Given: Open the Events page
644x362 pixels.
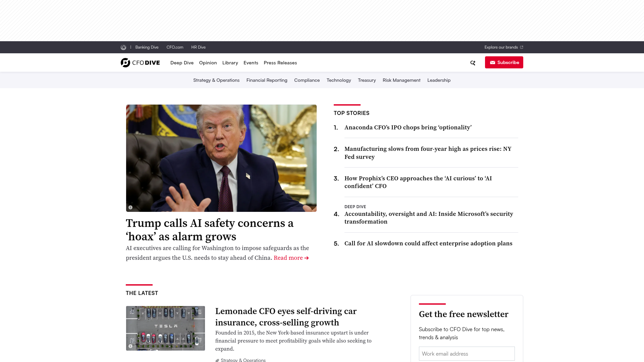Looking at the screenshot, I should click(x=251, y=63).
